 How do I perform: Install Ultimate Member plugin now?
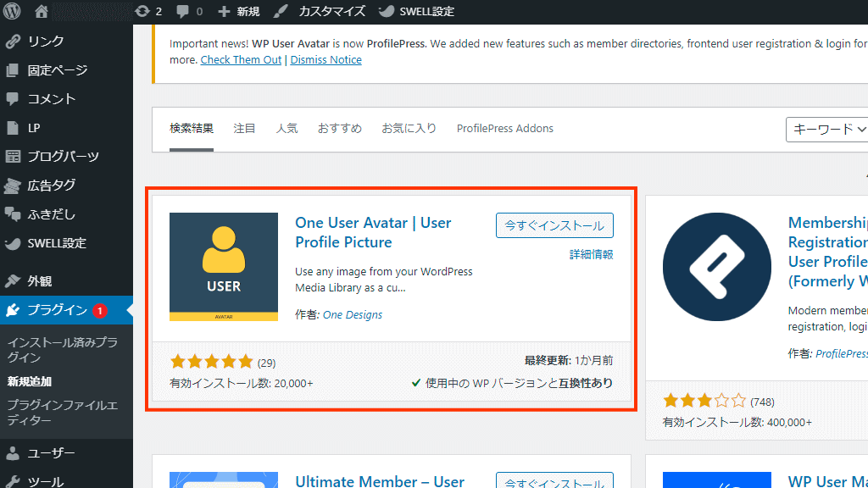pyautogui.click(x=554, y=480)
